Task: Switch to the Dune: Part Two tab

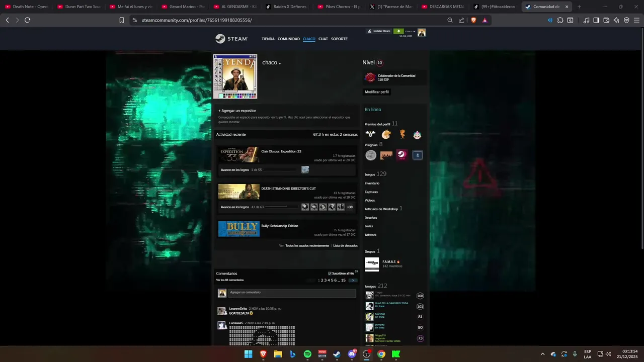Action: (x=79, y=7)
